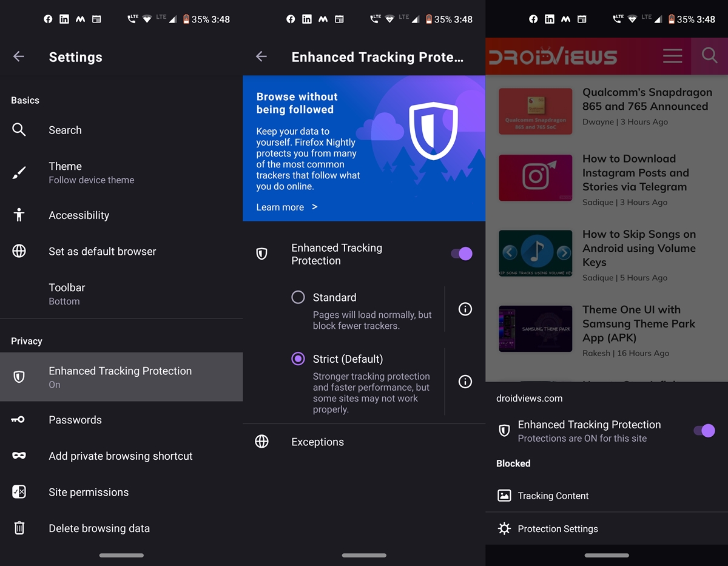Click 'Browse without being followed' heading

click(x=297, y=103)
